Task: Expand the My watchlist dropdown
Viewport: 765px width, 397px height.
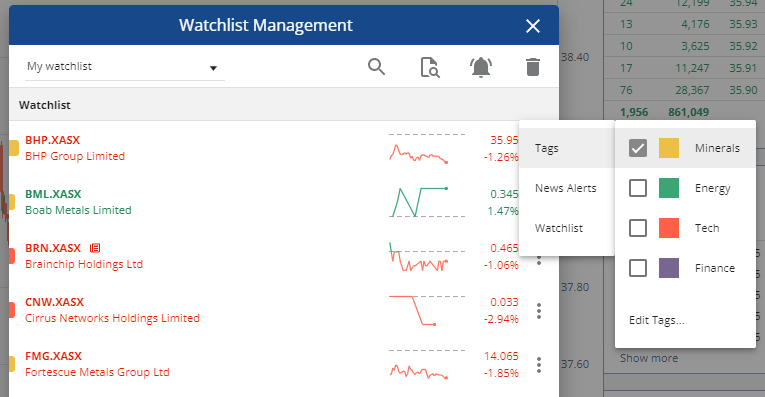Action: (x=124, y=67)
